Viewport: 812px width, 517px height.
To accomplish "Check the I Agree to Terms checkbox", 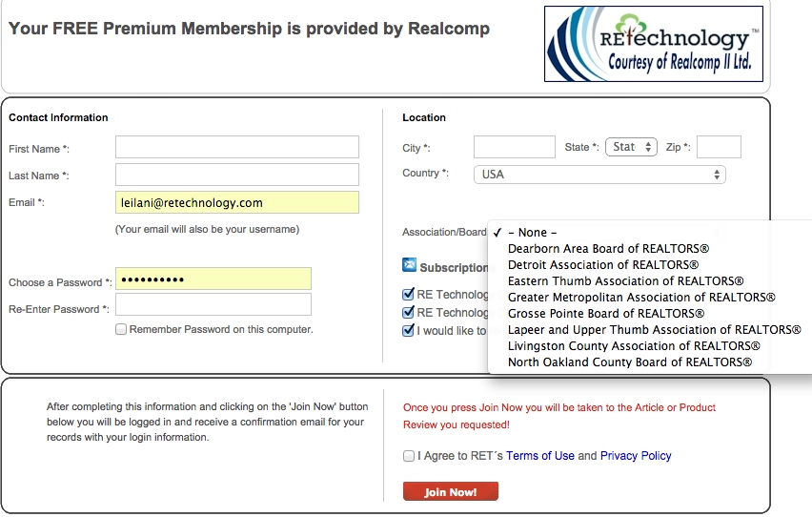I will coord(409,456).
